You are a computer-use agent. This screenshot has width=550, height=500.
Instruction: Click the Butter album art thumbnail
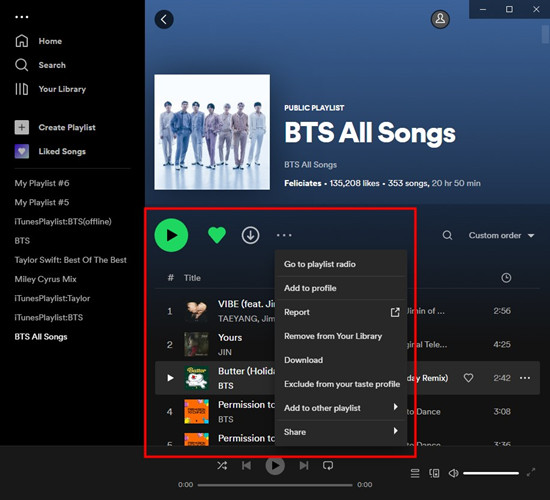tap(196, 378)
